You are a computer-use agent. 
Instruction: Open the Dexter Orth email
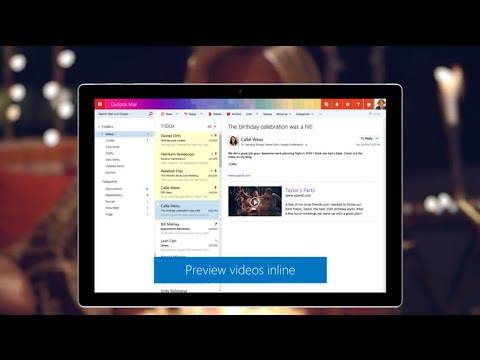click(x=187, y=140)
